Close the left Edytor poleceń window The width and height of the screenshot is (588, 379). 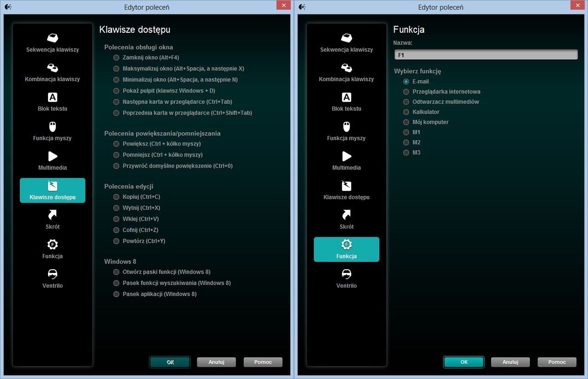(x=283, y=5)
